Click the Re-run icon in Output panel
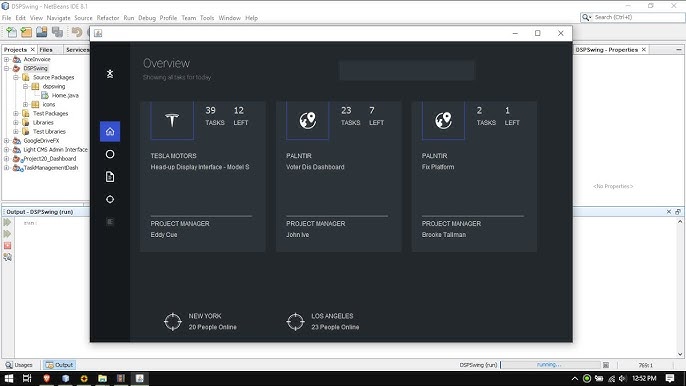 coord(7,222)
